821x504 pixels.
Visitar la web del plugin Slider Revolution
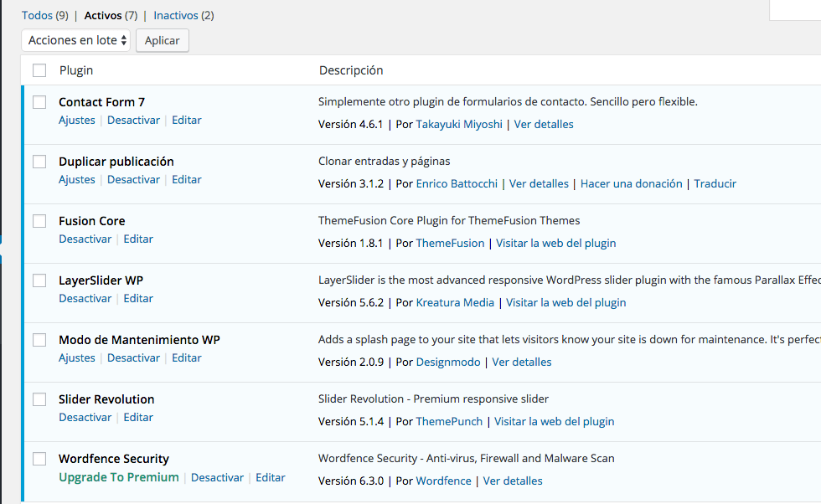tap(555, 421)
